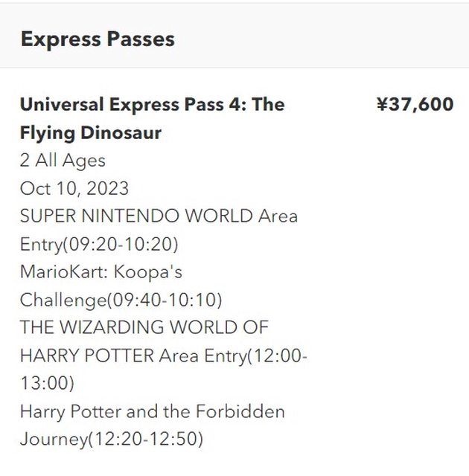Viewport: 469px width, 476px height.
Task: Click THE WIZARDING WORLD OF text
Action: pos(144,327)
